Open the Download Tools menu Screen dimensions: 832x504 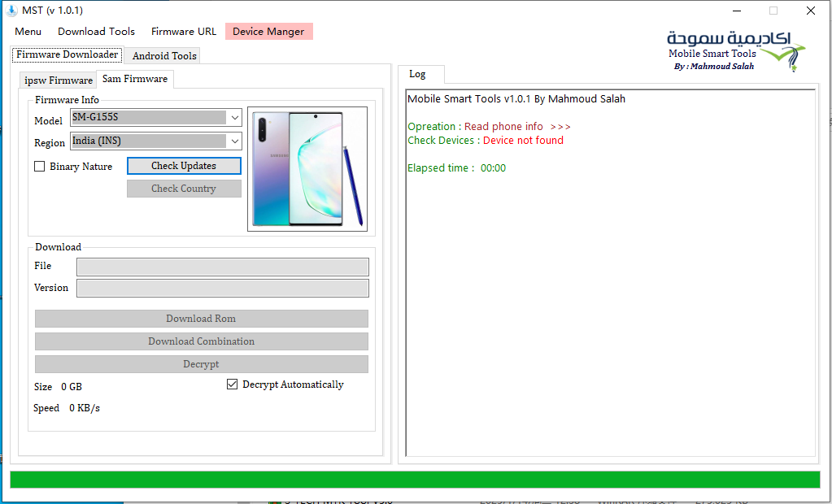tap(96, 32)
